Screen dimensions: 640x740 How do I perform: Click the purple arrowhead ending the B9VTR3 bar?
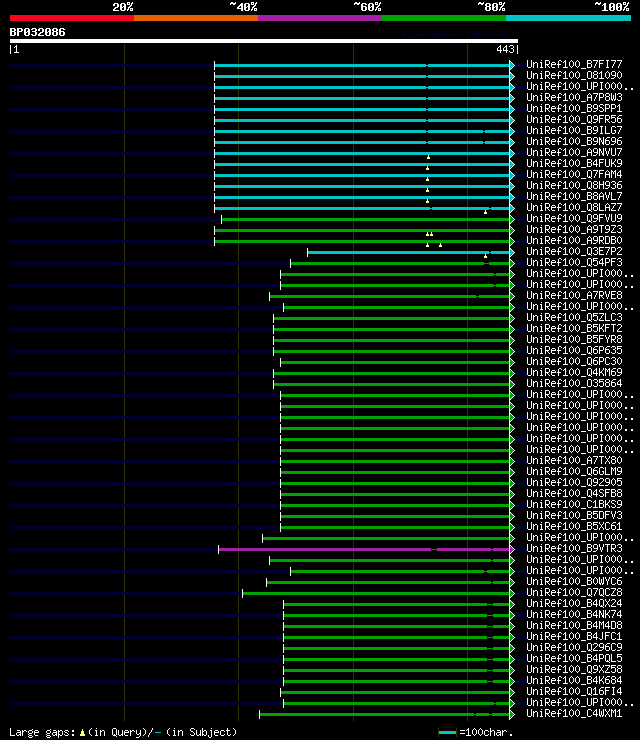(x=512, y=549)
